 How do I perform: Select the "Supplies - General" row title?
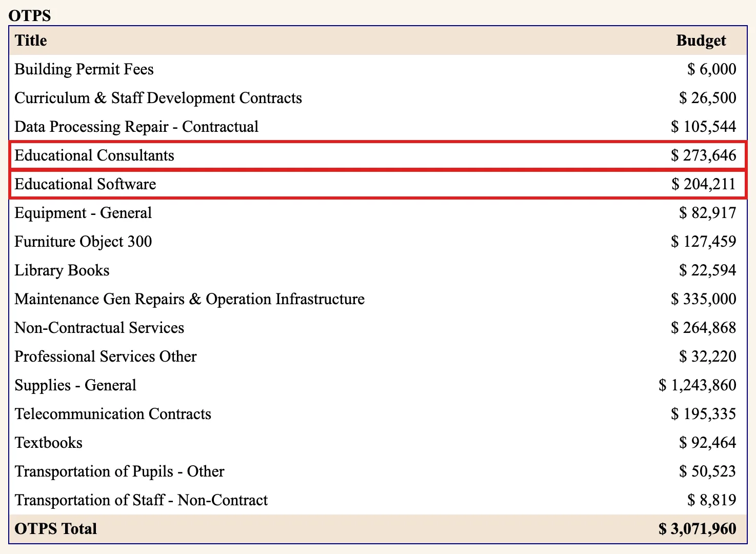pyautogui.click(x=75, y=385)
